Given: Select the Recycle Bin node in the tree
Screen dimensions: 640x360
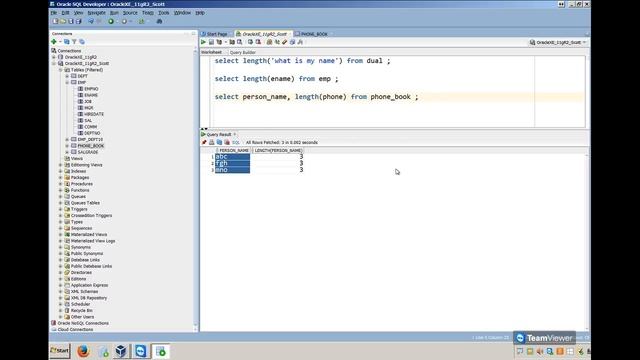Looking at the screenshot, I should tap(82, 311).
